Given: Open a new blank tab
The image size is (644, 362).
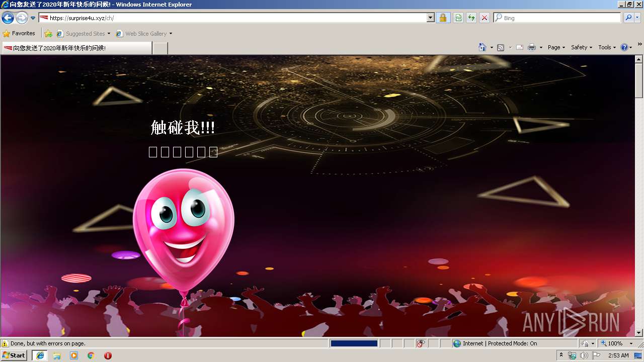Looking at the screenshot, I should pyautogui.click(x=160, y=48).
